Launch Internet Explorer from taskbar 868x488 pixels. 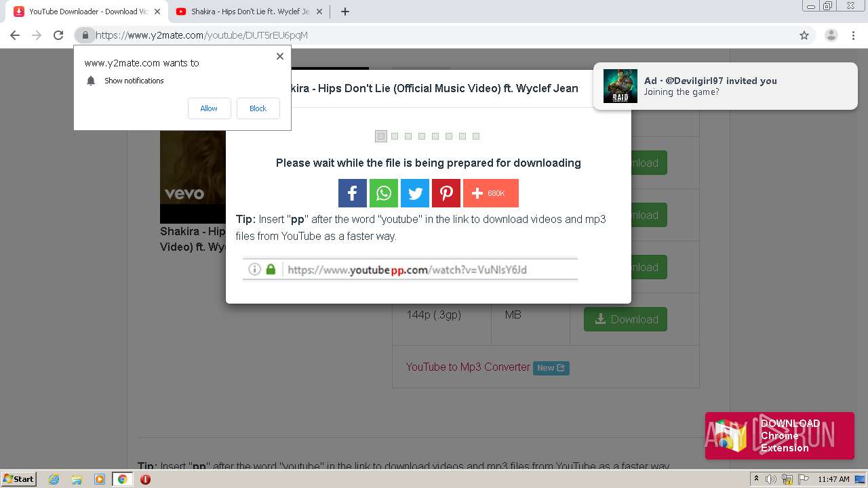[54, 479]
